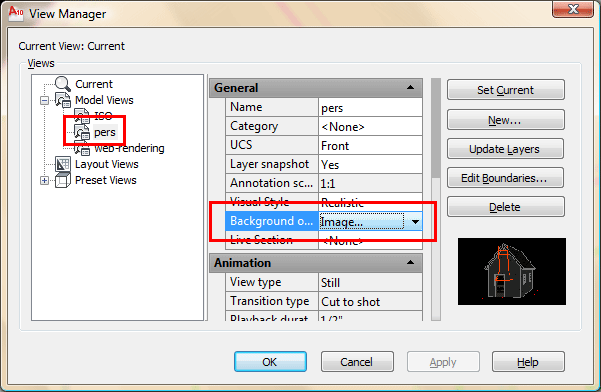Collapse the Model Views tree node

click(44, 100)
